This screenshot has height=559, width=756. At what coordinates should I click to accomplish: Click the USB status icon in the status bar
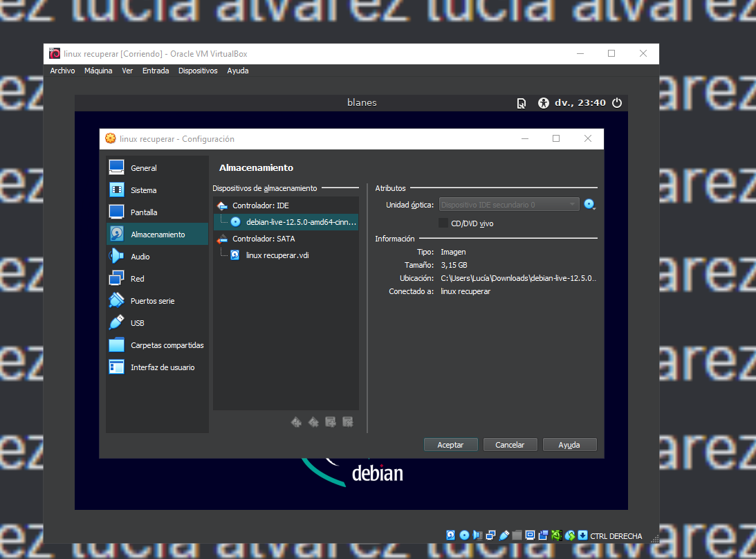[504, 535]
